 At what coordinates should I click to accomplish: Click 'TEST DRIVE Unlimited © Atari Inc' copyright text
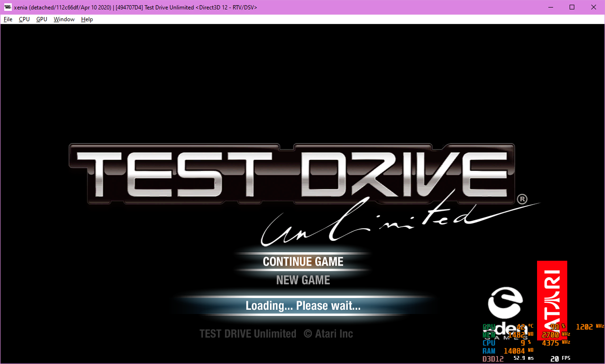[x=276, y=334]
